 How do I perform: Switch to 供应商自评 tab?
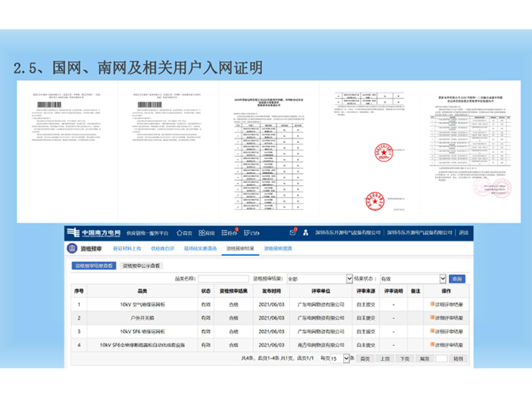(x=162, y=249)
